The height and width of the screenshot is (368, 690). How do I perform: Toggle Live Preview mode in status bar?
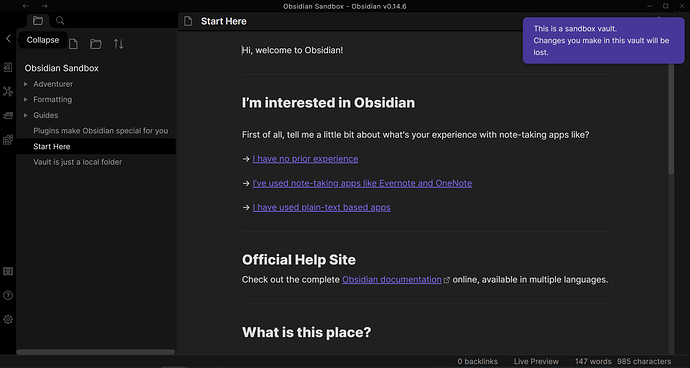pyautogui.click(x=536, y=361)
